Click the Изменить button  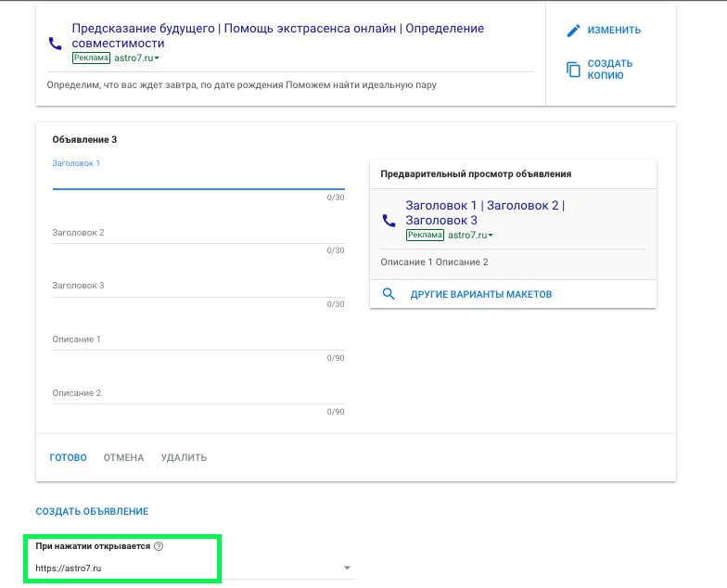pyautogui.click(x=604, y=30)
